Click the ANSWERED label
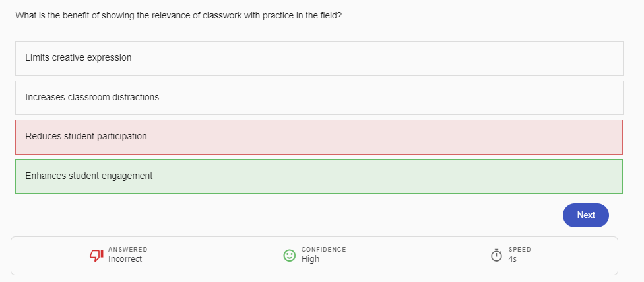The height and width of the screenshot is (282, 644). pyautogui.click(x=128, y=249)
